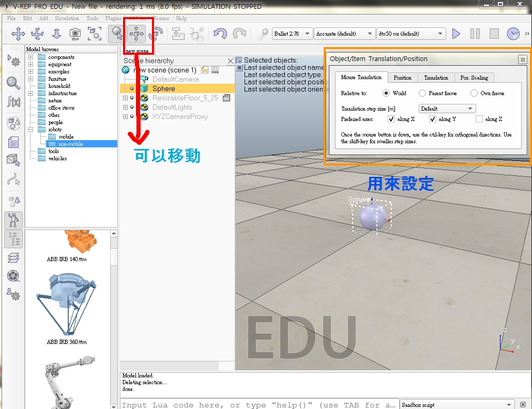Open the Simulation menu

click(x=67, y=18)
